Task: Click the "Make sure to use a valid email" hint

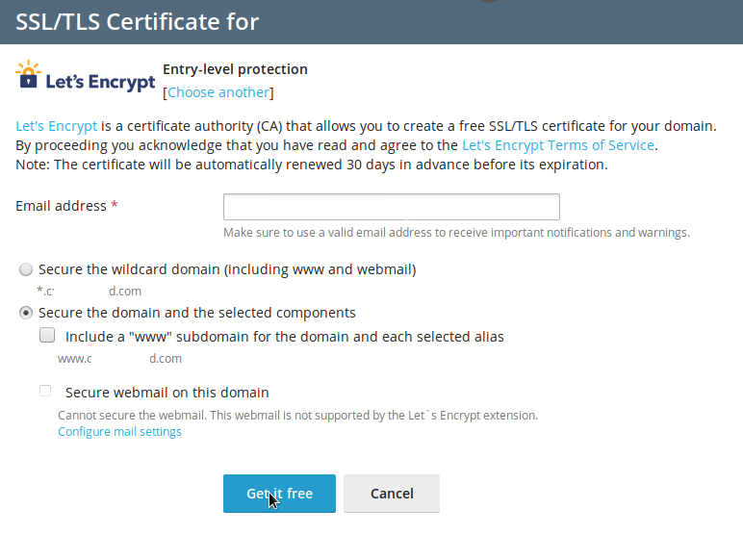Action: coord(456,233)
